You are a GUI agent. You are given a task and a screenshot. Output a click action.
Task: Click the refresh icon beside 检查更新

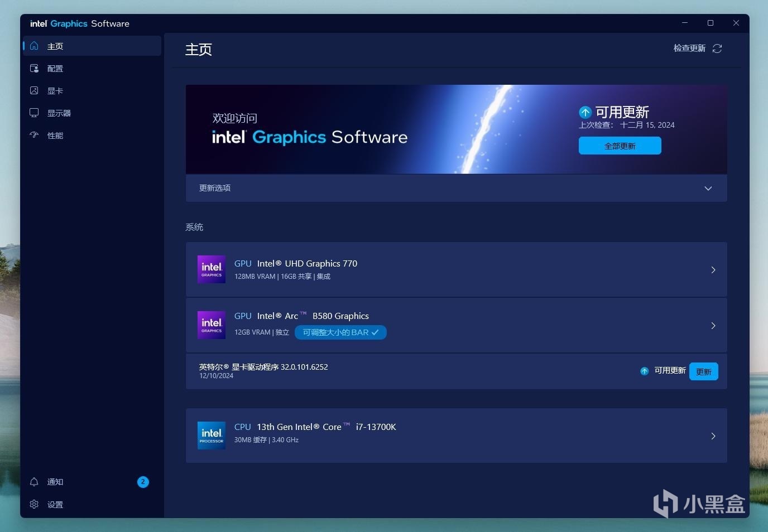point(717,49)
